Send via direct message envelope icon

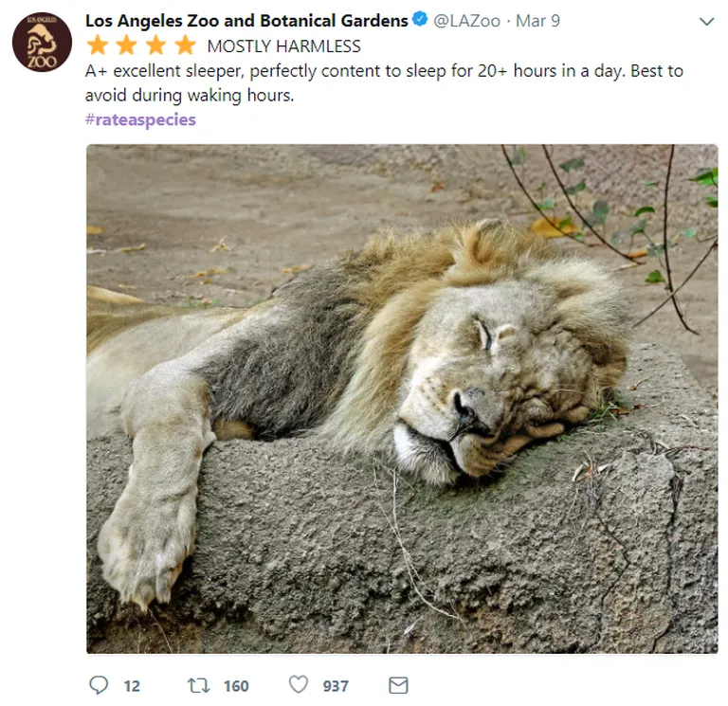pyautogui.click(x=398, y=685)
